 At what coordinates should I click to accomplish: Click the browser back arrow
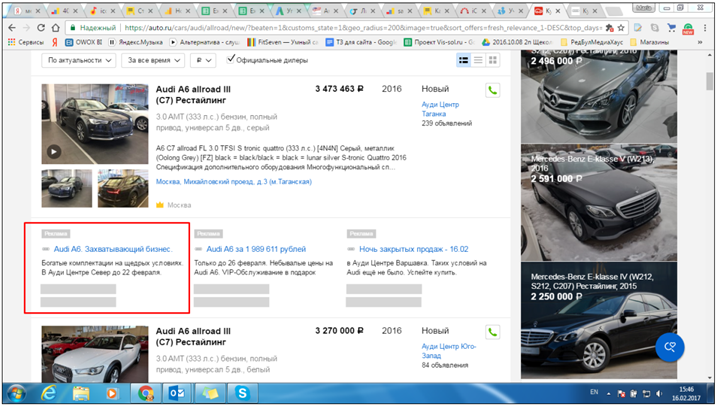(x=12, y=28)
